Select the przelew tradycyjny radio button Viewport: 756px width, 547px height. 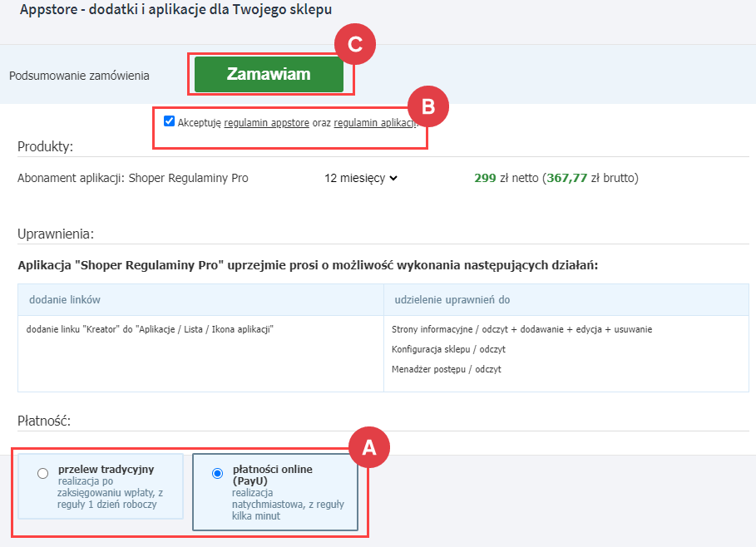(x=43, y=474)
